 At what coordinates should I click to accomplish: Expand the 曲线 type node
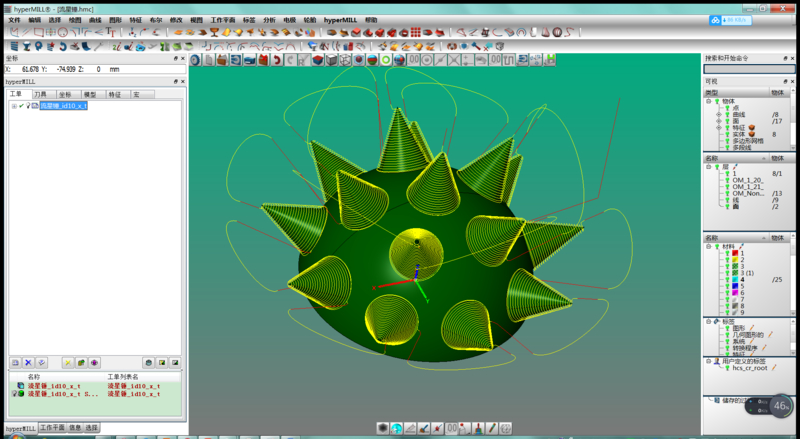click(x=718, y=114)
